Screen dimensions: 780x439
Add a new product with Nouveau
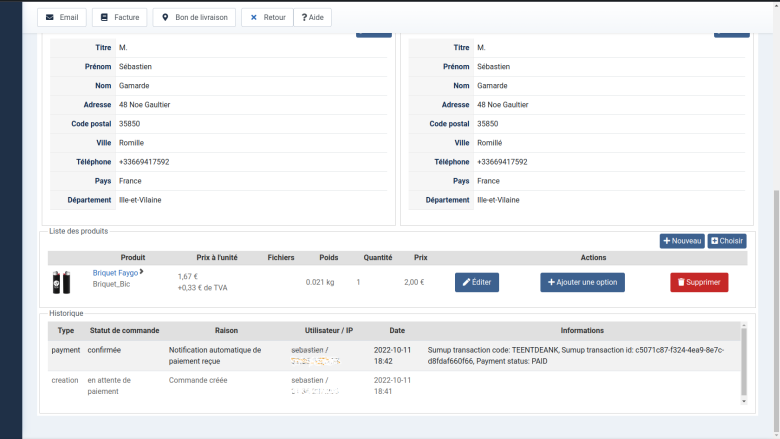[x=682, y=241]
